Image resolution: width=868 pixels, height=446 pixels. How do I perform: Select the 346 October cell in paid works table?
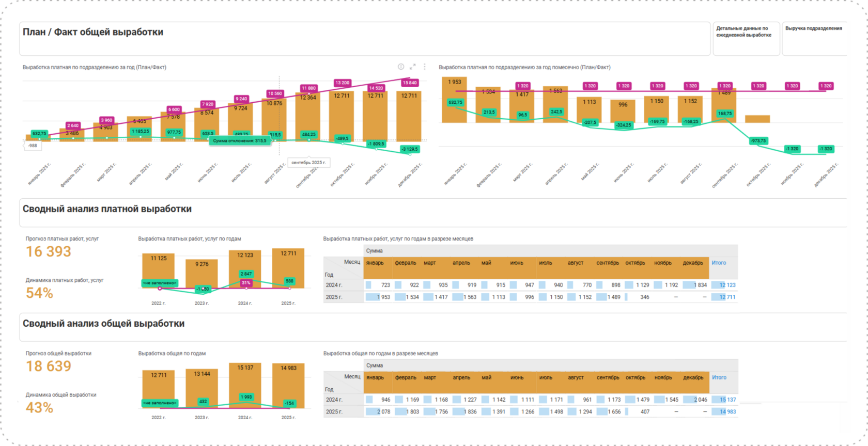pyautogui.click(x=638, y=297)
